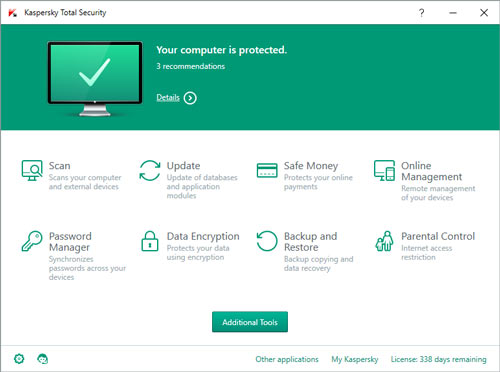Expand details with the circled arrow

(190, 98)
